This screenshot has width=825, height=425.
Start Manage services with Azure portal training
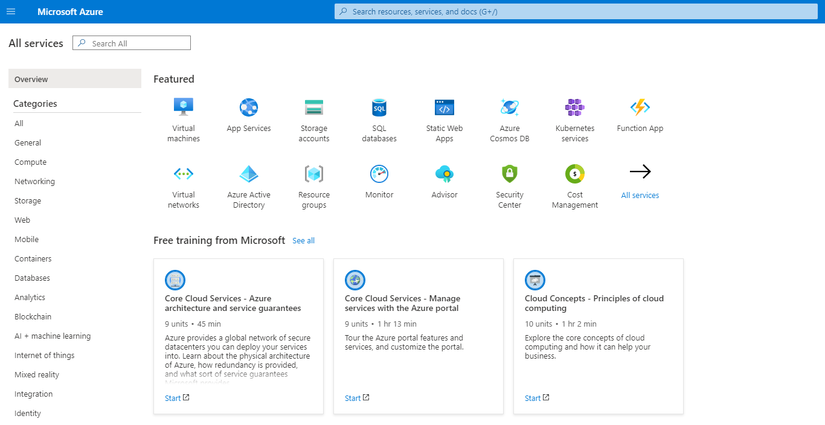coord(353,398)
